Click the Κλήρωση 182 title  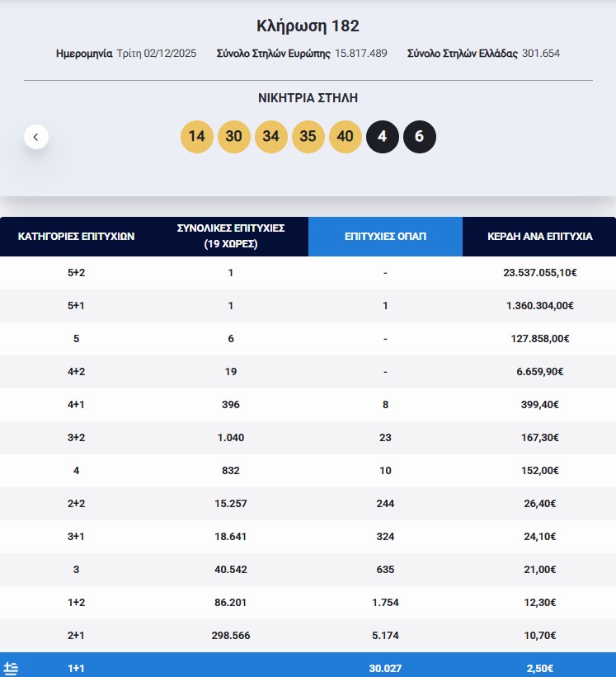click(308, 26)
